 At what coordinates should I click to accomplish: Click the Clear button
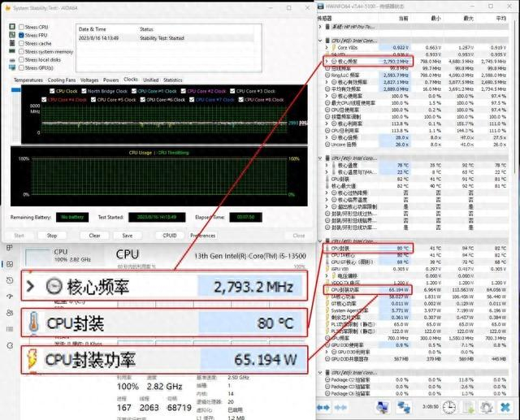(x=94, y=236)
